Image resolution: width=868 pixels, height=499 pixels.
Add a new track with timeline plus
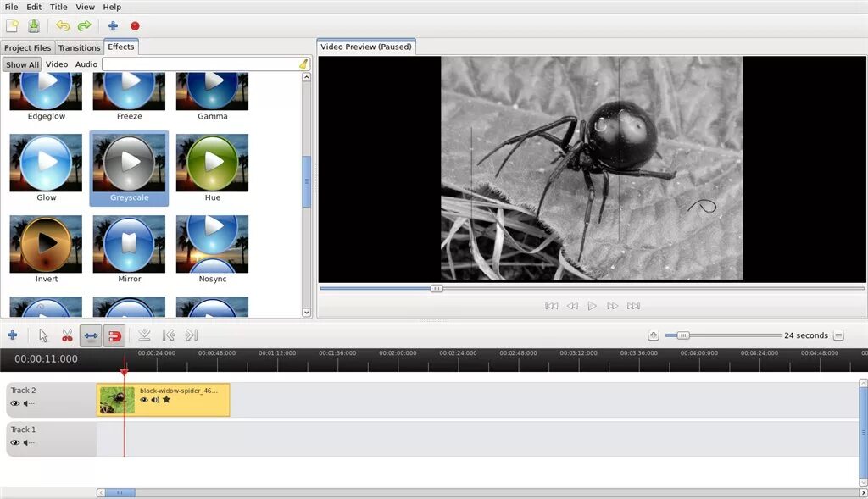point(12,335)
